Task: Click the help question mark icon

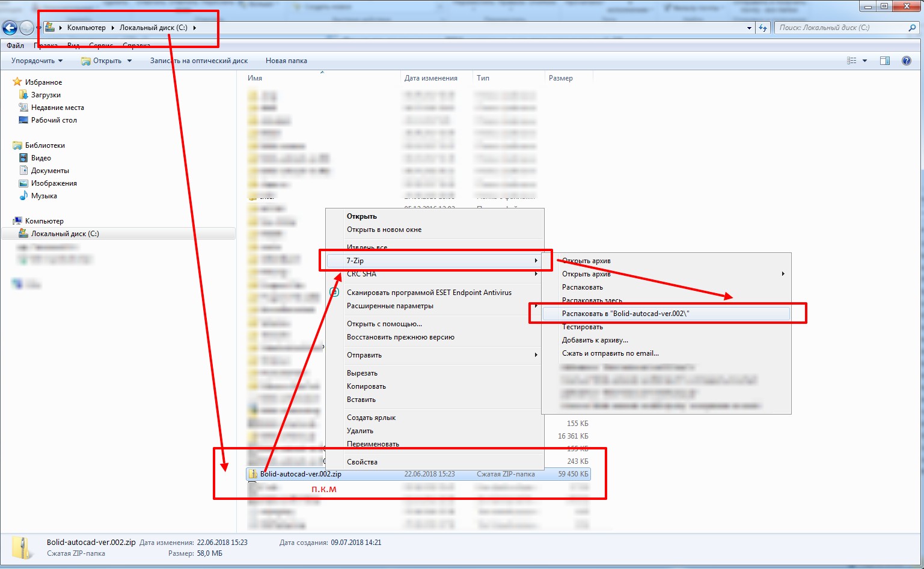Action: point(906,61)
